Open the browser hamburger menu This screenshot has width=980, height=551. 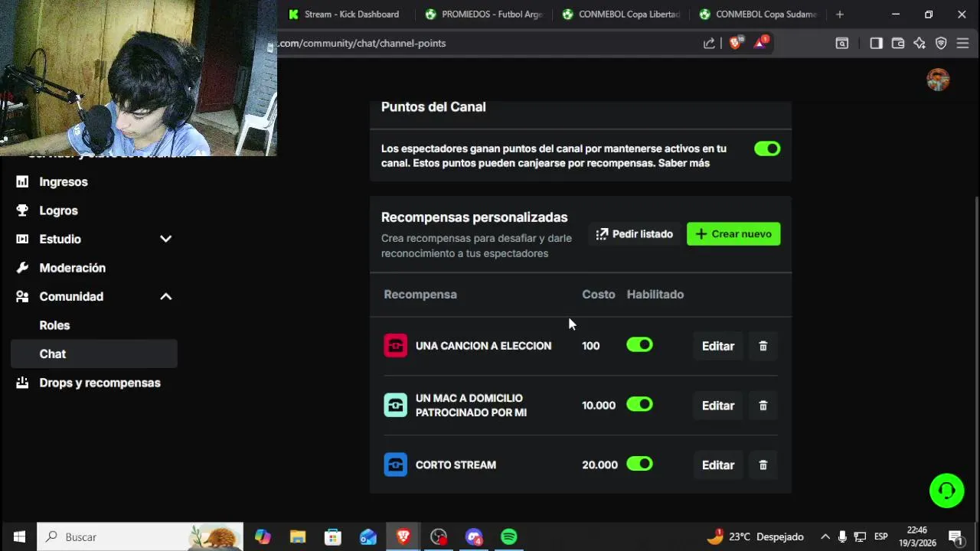point(963,43)
